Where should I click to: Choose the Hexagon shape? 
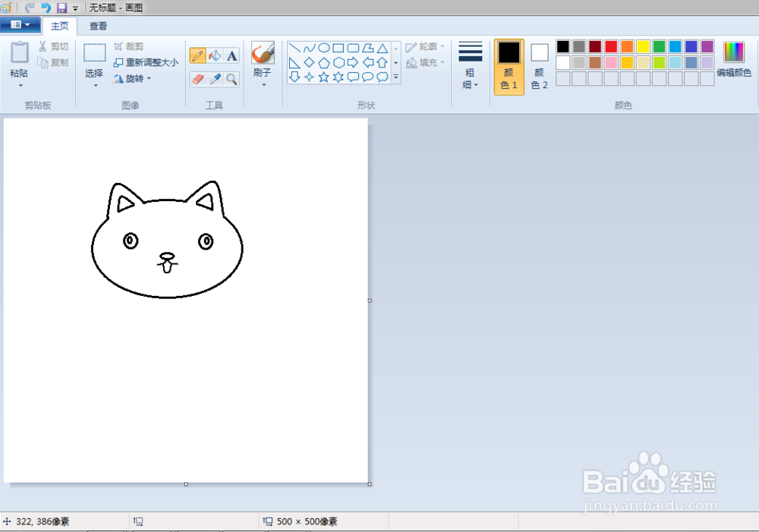click(339, 62)
